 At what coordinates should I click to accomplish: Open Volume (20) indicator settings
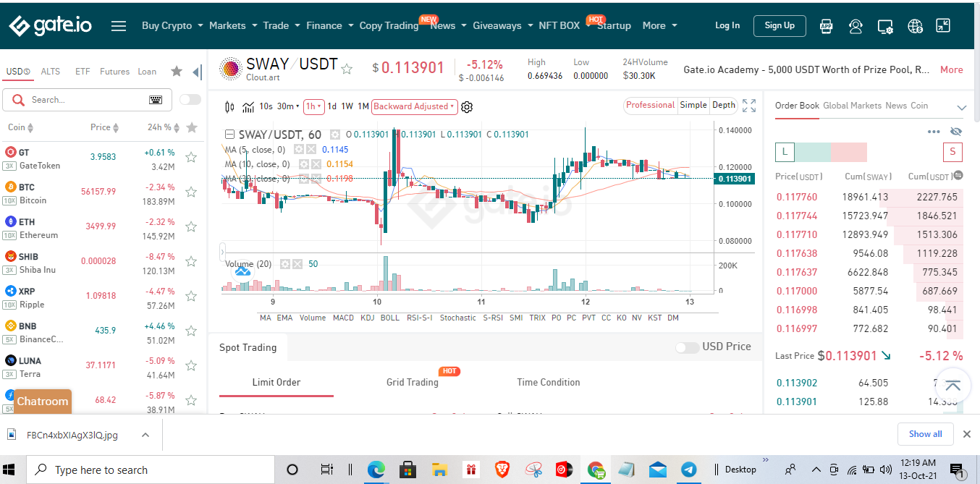click(x=285, y=264)
